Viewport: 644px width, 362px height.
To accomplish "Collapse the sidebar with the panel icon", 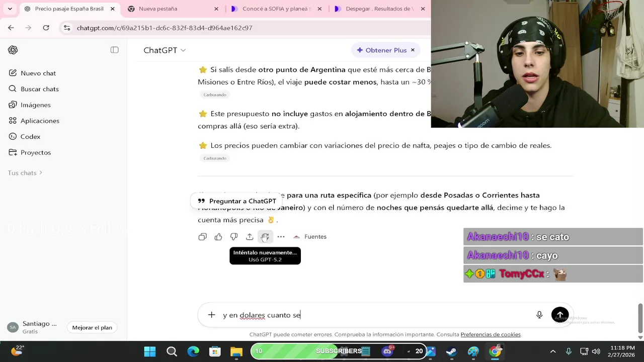I will pos(114,50).
